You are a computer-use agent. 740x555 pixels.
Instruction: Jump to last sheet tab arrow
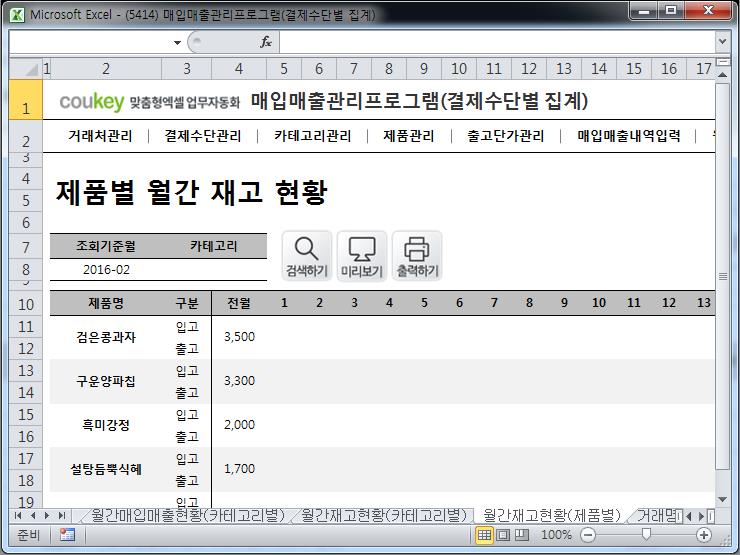61,515
